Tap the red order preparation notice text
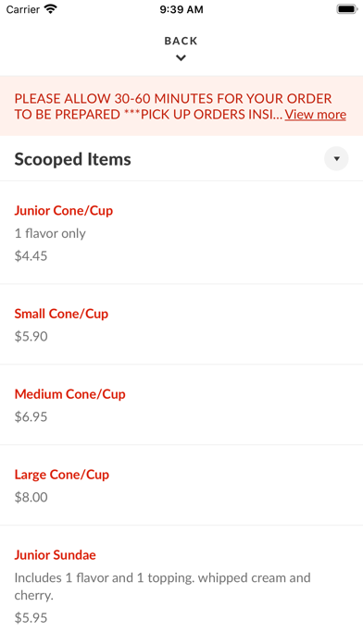Image resolution: width=363 pixels, height=644 pixels. [x=173, y=106]
